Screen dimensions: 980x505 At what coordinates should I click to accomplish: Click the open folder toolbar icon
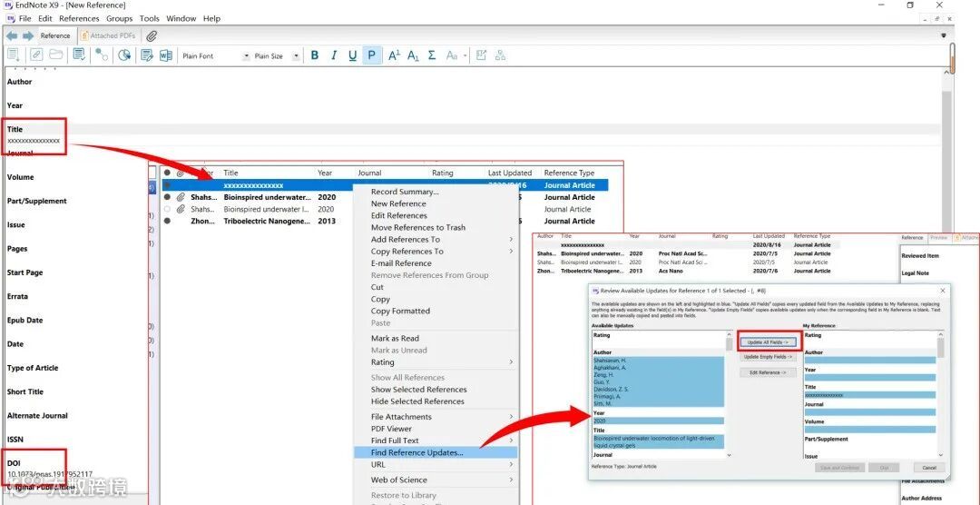click(x=56, y=55)
